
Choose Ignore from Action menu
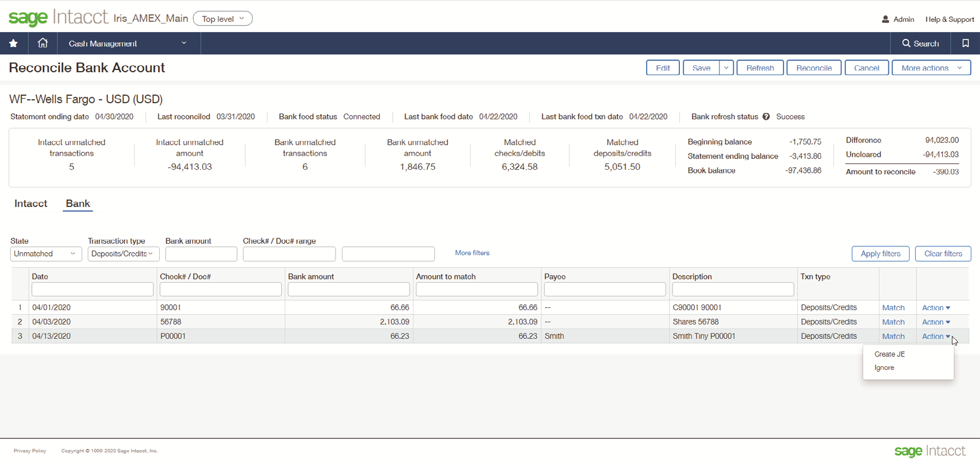coord(884,368)
